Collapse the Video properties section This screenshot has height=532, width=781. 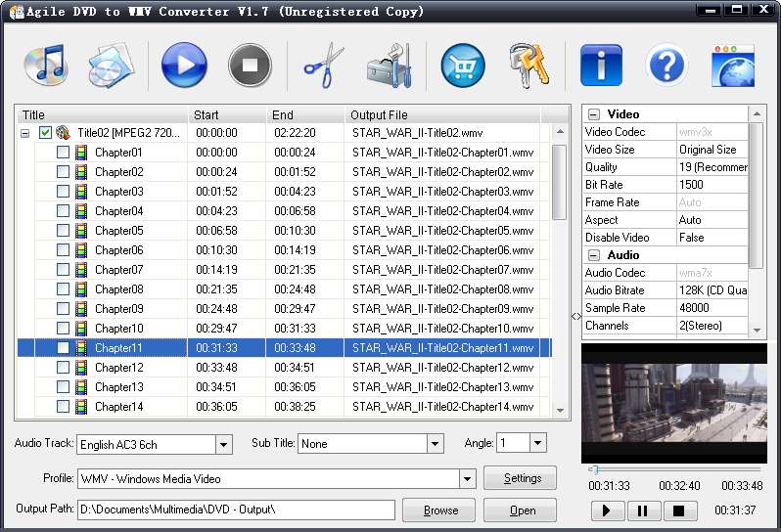(593, 114)
